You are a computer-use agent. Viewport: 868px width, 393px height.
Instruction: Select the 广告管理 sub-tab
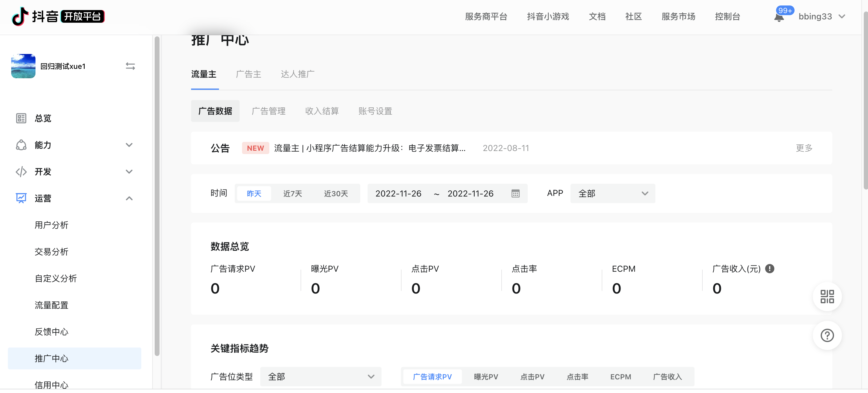click(268, 111)
